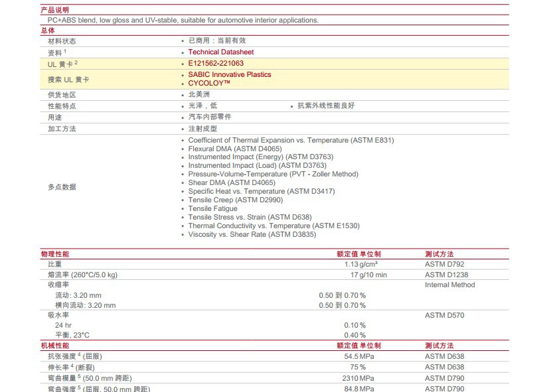Click the 物理性能 section header
Viewport: 541px width, 392px height.
click(x=54, y=254)
